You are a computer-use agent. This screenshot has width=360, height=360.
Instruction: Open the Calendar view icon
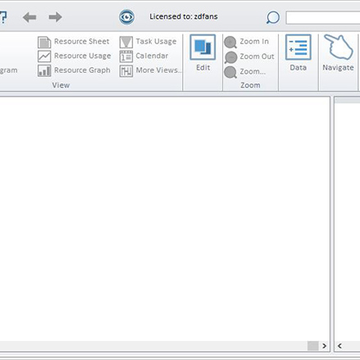pos(126,56)
